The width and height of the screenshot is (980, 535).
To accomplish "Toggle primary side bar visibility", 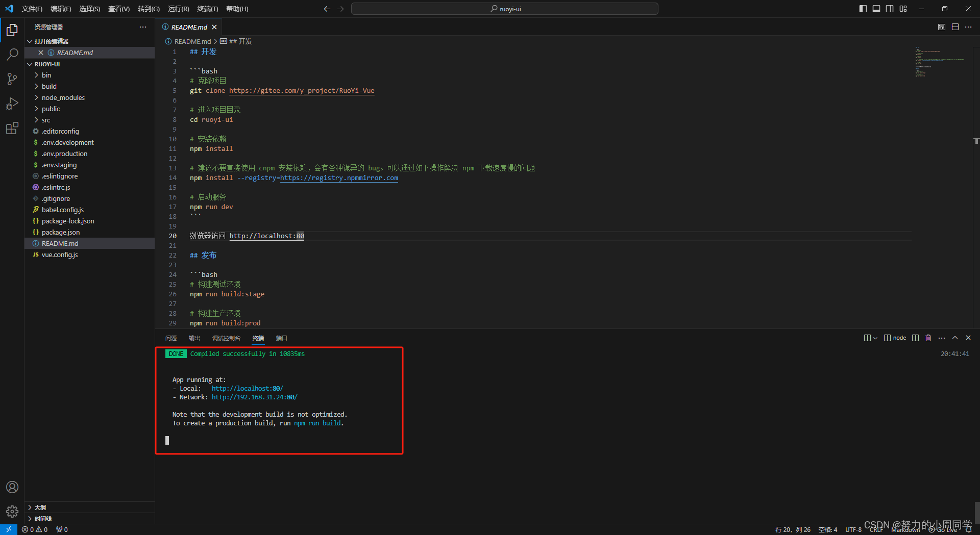I will pyautogui.click(x=863, y=9).
